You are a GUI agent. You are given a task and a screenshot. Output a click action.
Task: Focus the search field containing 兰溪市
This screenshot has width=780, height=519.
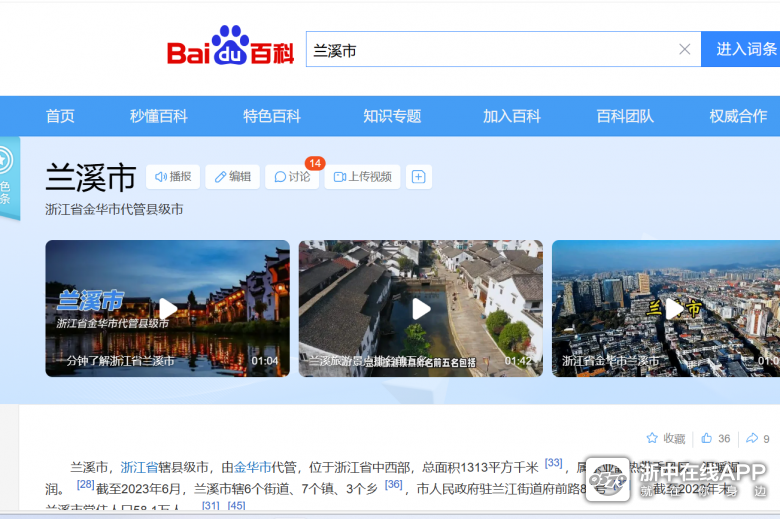click(503, 49)
